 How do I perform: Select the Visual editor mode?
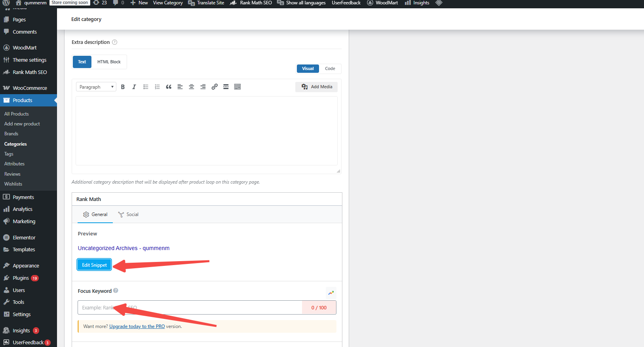(308, 68)
